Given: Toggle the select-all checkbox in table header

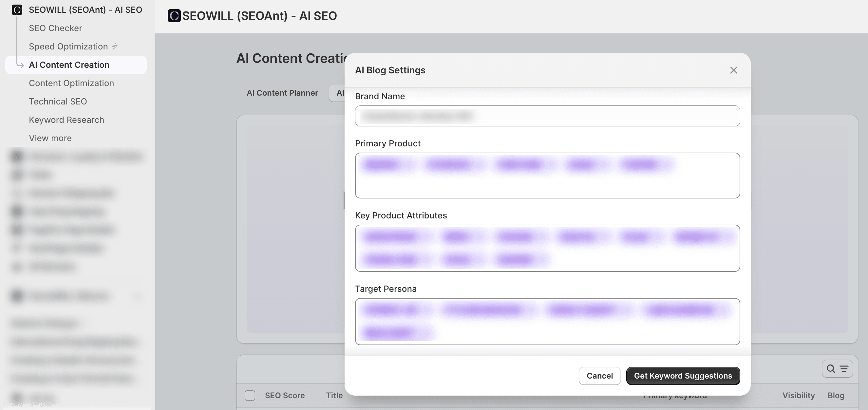Looking at the screenshot, I should click(250, 395).
